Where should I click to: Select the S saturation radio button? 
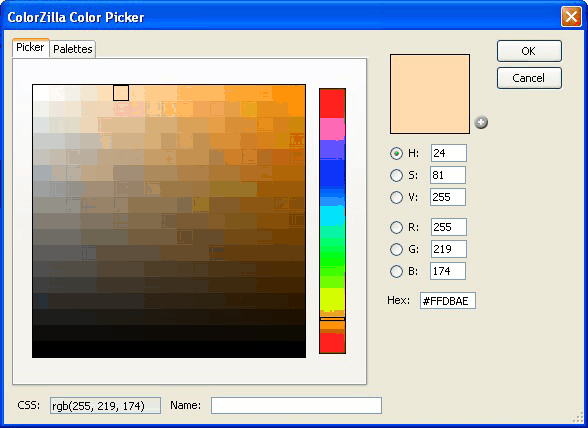click(x=396, y=175)
